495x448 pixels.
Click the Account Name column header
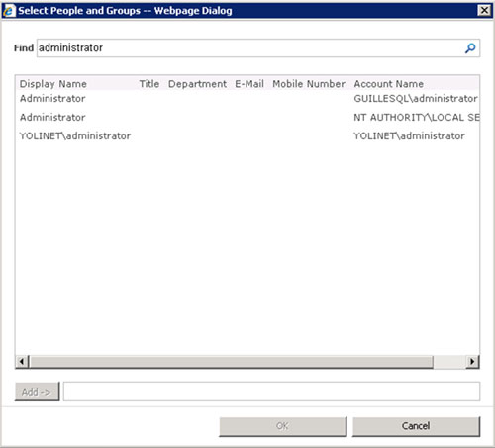[389, 84]
